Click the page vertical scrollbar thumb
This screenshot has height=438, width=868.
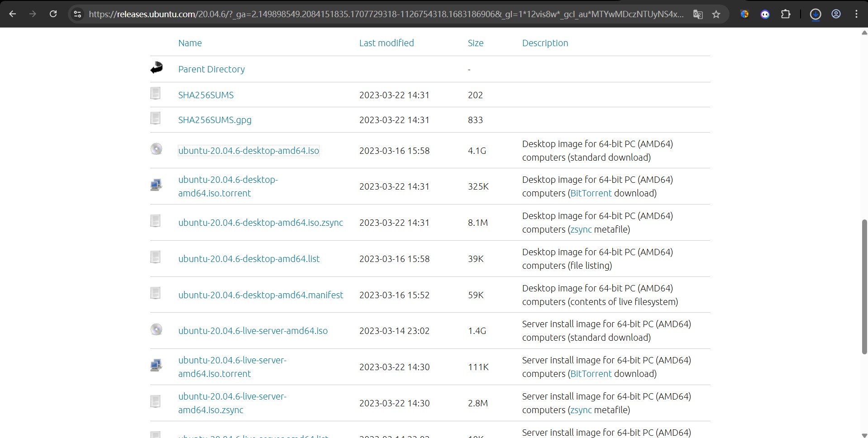(x=864, y=286)
